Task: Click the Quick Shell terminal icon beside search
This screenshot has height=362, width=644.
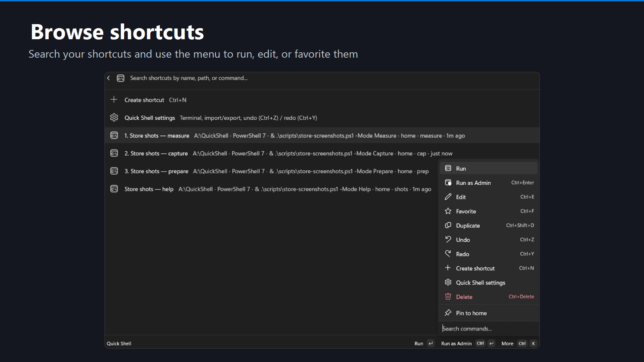Action: (120, 78)
